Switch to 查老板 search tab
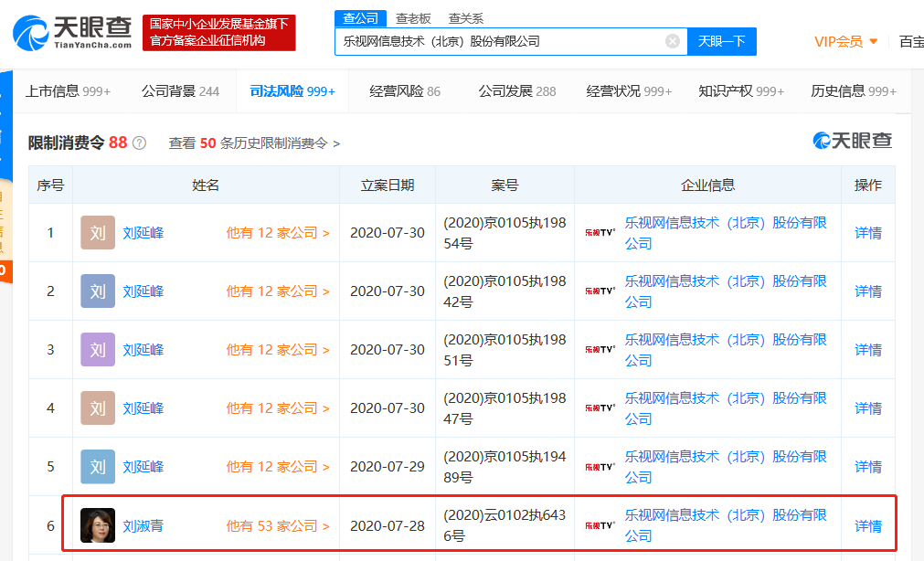 coord(413,18)
